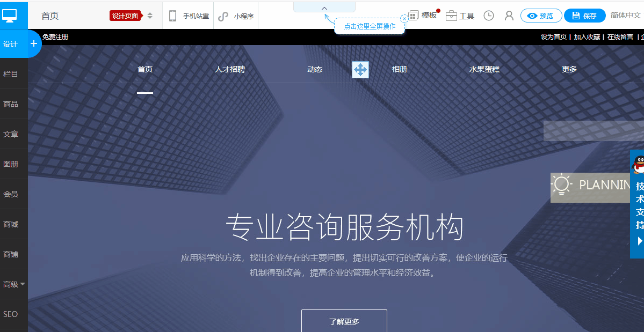Close the fullscreen tip bubble
The width and height of the screenshot is (644, 332).
click(x=404, y=18)
